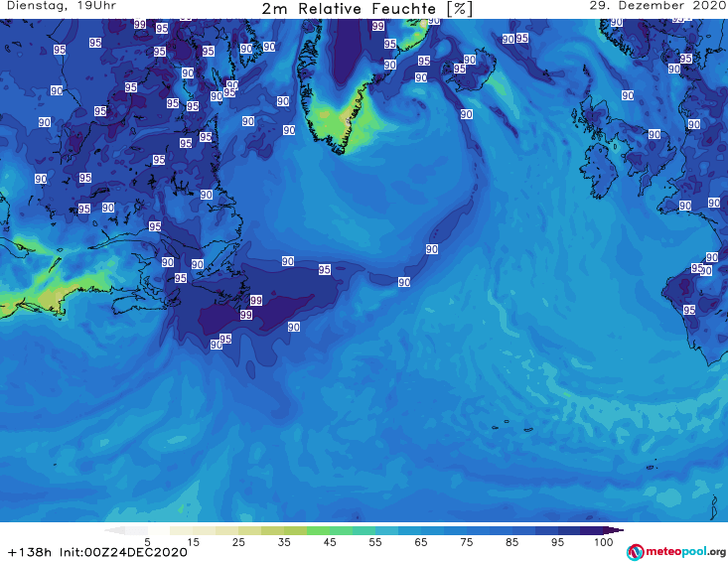Click the '85' tick on the color scale
The height and width of the screenshot is (562, 728).
coord(511,542)
